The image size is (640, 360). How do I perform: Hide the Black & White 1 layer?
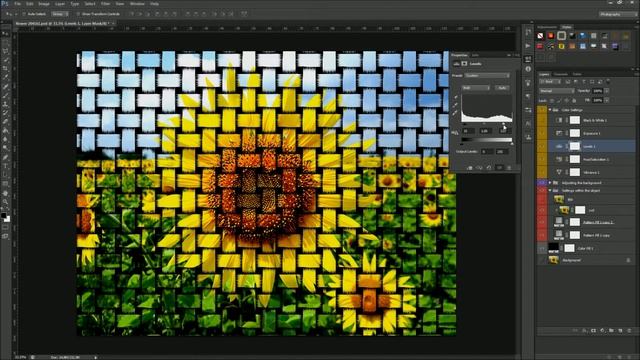click(542, 120)
